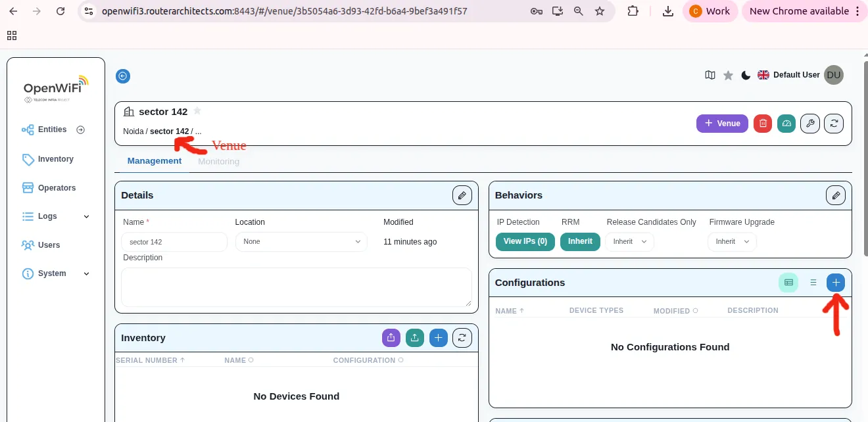Click the edit pencil in Behaviors panel
868x422 pixels.
pos(835,195)
